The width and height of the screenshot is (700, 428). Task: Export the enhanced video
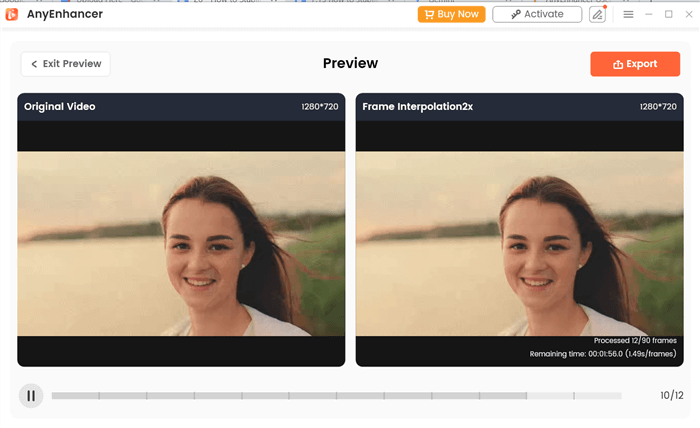pyautogui.click(x=635, y=64)
